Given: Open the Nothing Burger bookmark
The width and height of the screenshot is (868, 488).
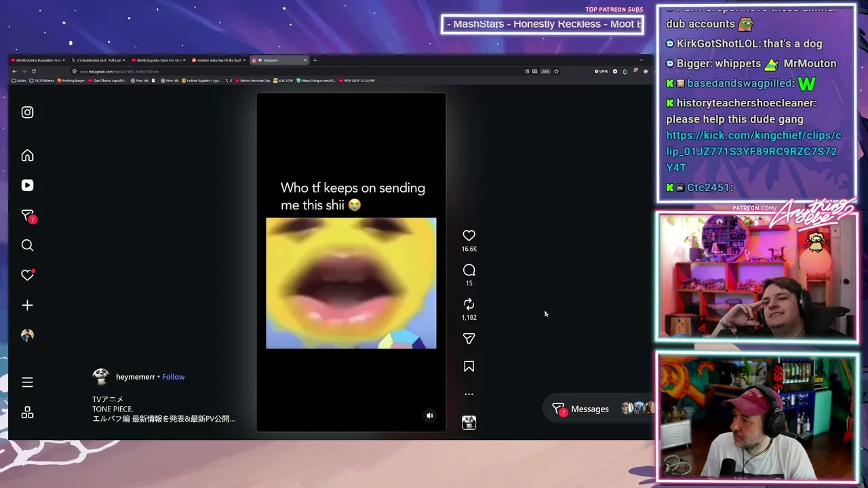Looking at the screenshot, I should point(71,81).
